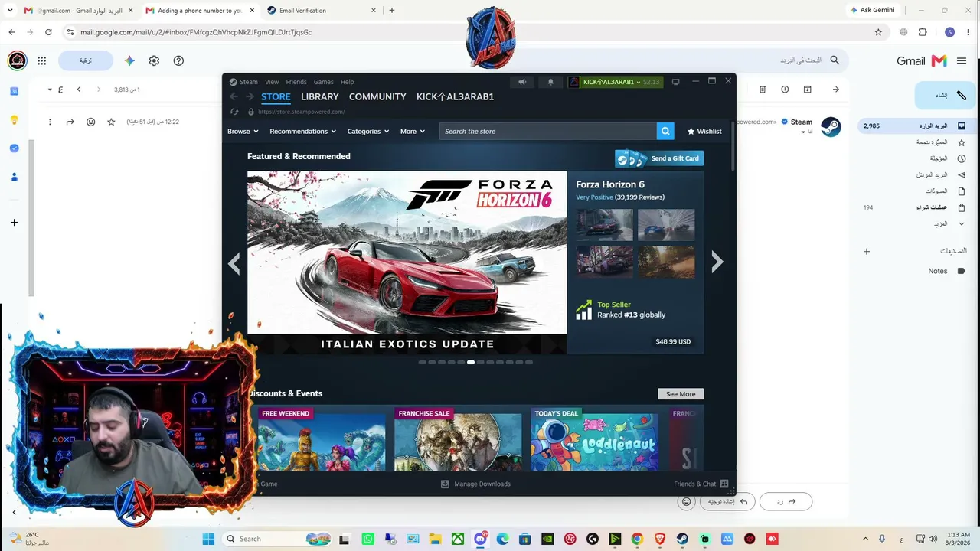980x551 pixels.
Task: Open the KICK AL3ARAB1 account dropdown
Action: 614,82
